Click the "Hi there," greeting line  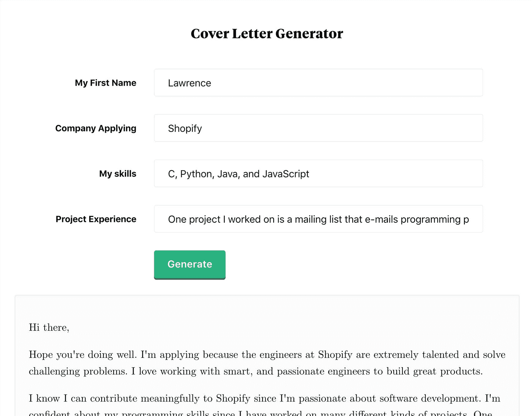coord(49,327)
